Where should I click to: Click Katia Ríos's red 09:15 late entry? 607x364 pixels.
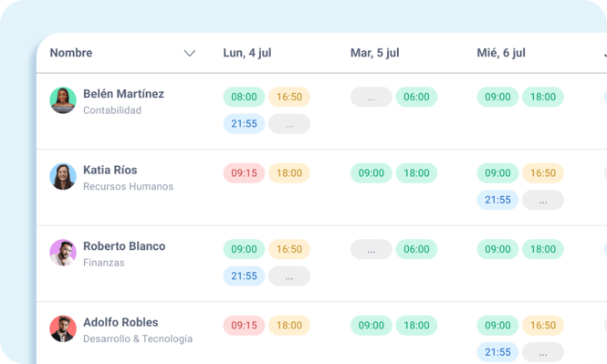[244, 173]
